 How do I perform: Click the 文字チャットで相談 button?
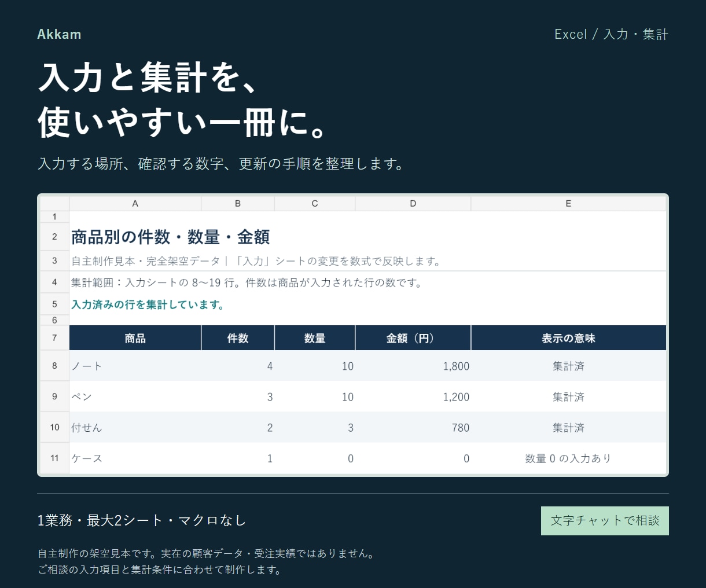[605, 521]
